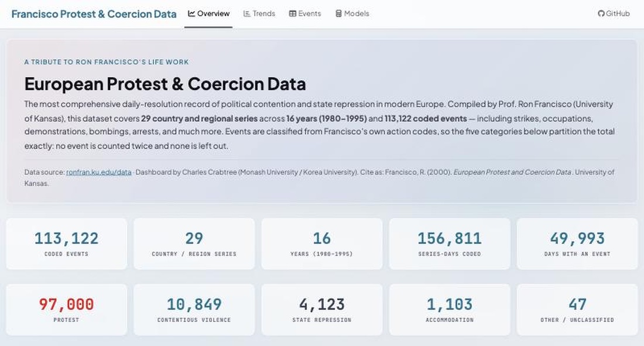Image resolution: width=644 pixels, height=346 pixels.
Task: Click 'Dashboard by Charles Crabtree' text
Action: coord(186,172)
